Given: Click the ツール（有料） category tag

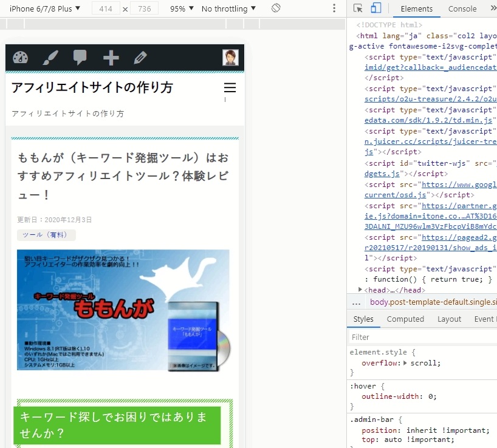Looking at the screenshot, I should 46,235.
